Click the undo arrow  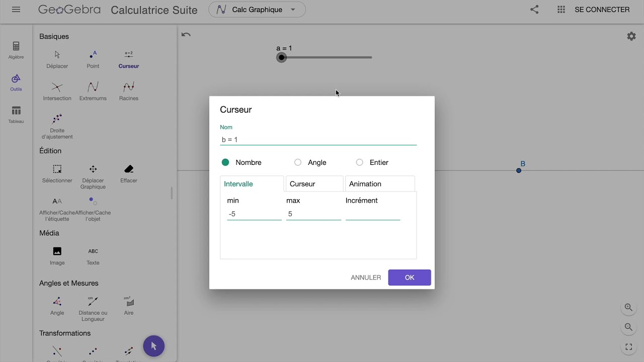pyautogui.click(x=186, y=35)
